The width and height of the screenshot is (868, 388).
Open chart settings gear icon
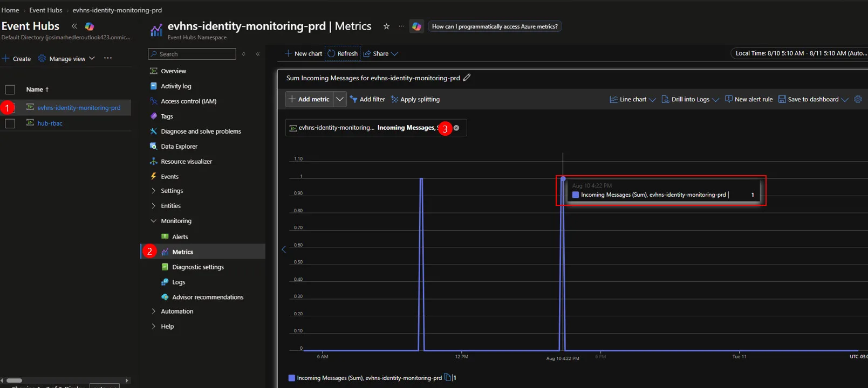858,99
